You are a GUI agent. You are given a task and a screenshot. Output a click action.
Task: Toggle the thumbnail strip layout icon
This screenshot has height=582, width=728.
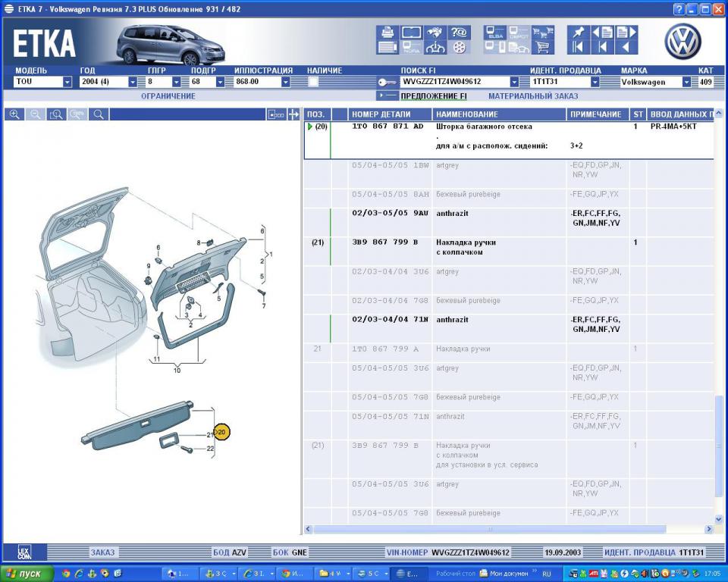click(276, 114)
